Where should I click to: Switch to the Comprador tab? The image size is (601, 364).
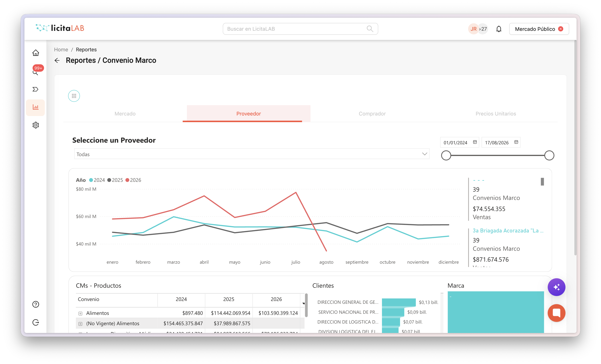(x=372, y=113)
